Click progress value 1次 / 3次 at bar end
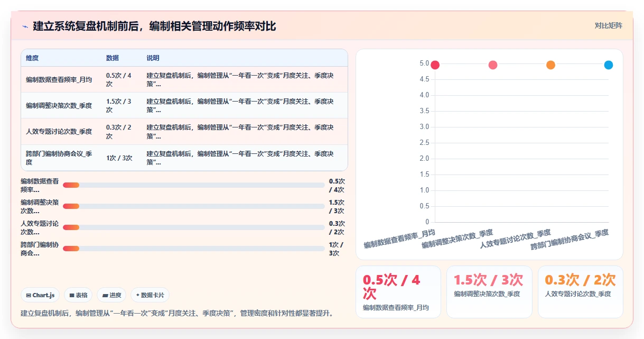The height and width of the screenshot is (339, 644). tap(336, 249)
